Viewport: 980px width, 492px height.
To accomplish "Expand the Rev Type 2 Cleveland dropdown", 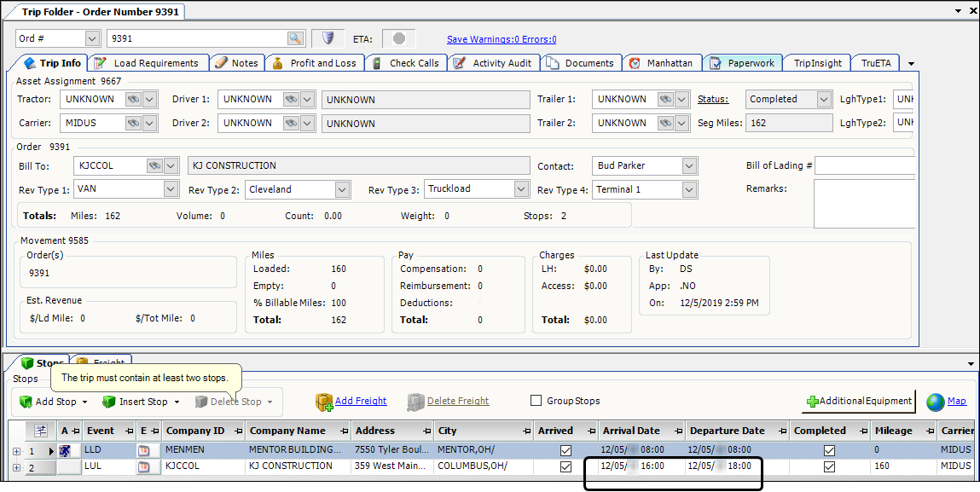I will pyautogui.click(x=342, y=189).
